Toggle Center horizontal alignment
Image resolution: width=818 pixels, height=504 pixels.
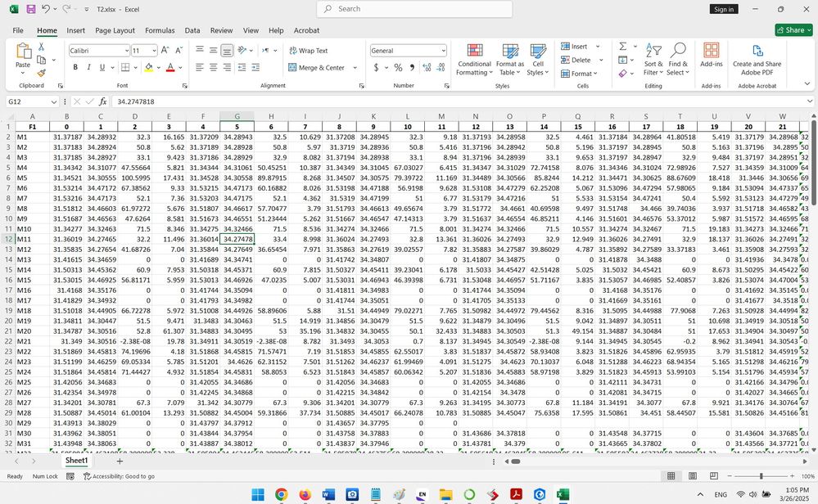coord(214,68)
